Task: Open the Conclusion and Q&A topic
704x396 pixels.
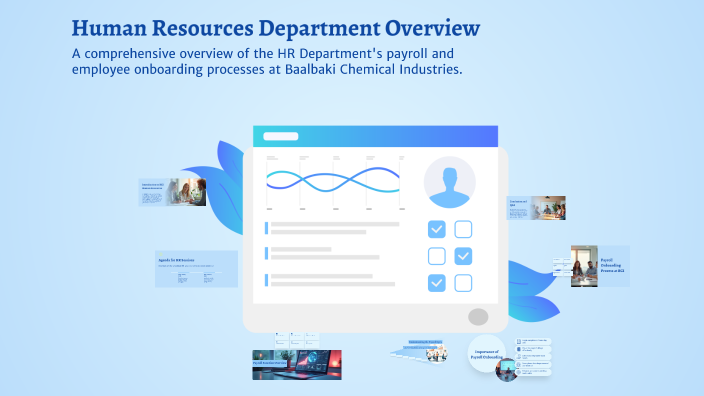Action: (536, 208)
